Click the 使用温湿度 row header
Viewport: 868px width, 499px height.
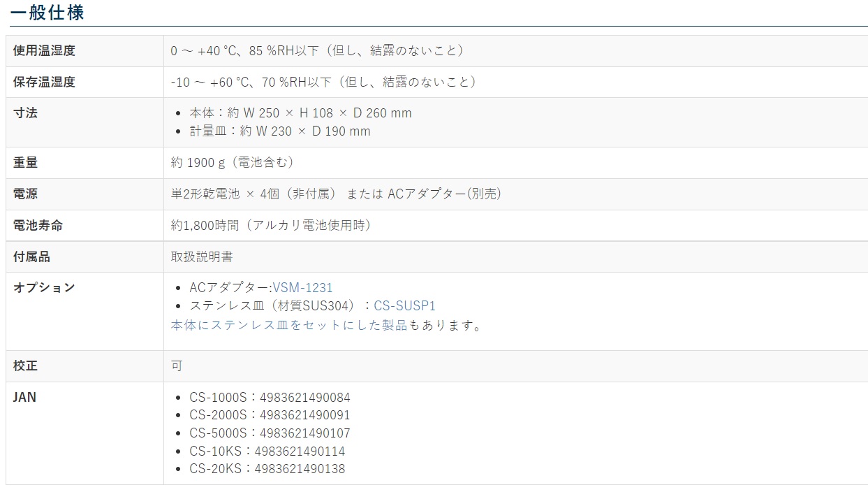pos(44,50)
